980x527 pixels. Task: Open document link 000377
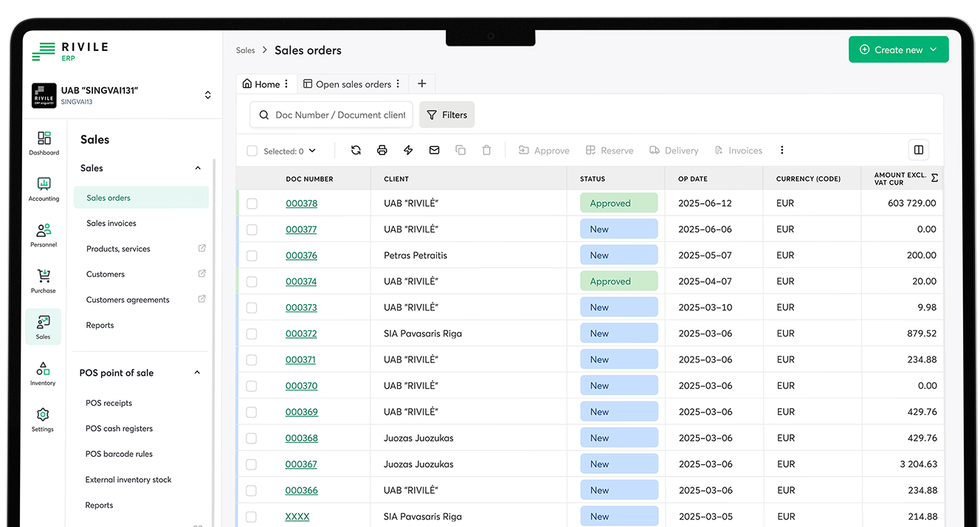(301, 230)
